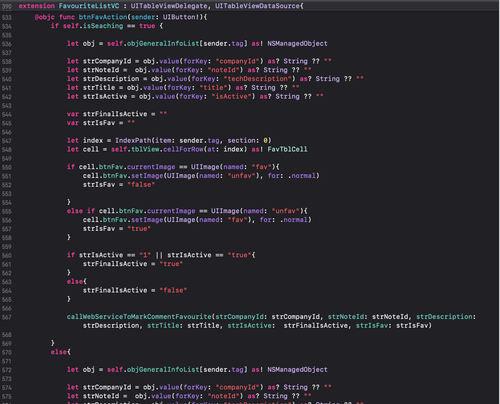
Task: Click NSManagedObject on line 536
Action: (x=297, y=43)
